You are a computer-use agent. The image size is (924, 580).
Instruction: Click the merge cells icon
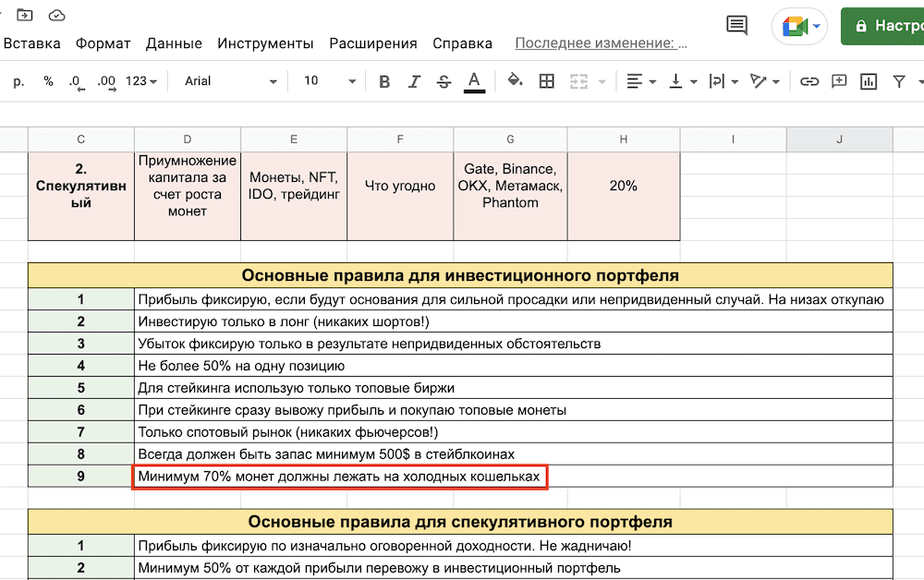click(x=578, y=81)
